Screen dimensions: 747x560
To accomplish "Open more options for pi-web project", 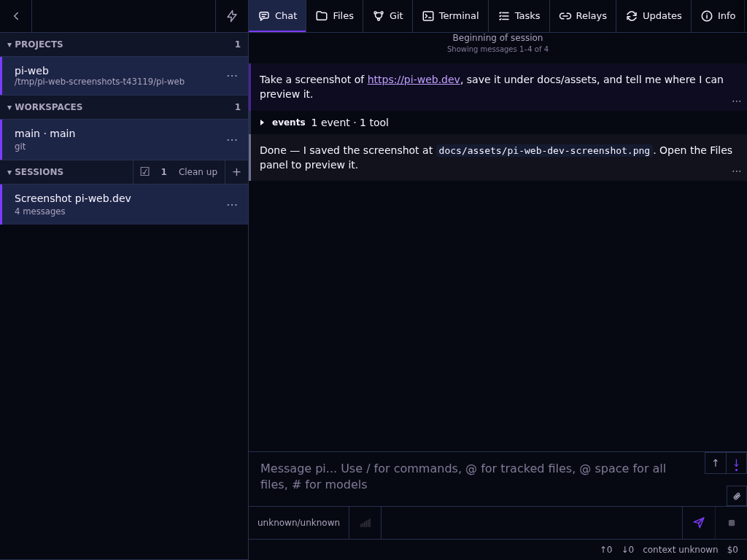I will point(232,76).
